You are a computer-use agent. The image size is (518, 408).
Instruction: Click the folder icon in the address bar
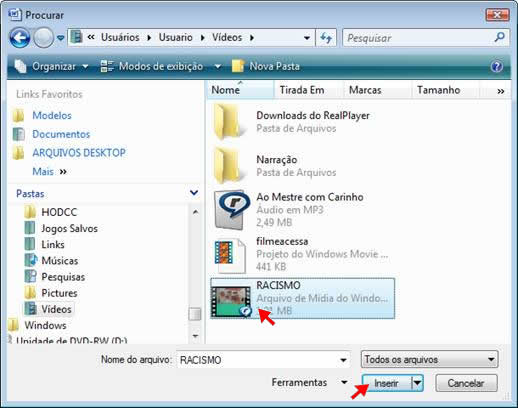point(76,37)
